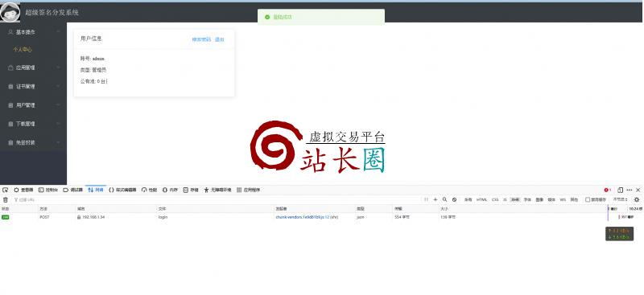This screenshot has height=295, width=644.
Task: Filter network requests by fonts (字体)
Action: pos(527,200)
